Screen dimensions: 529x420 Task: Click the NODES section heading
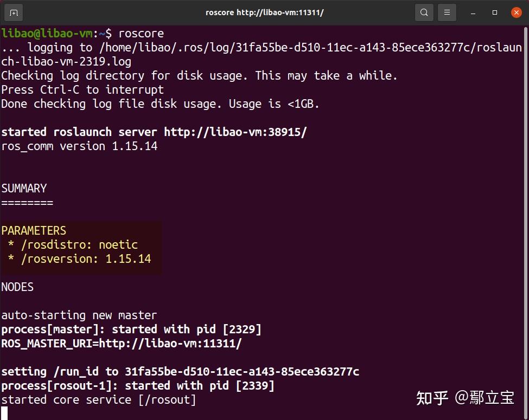coord(17,287)
